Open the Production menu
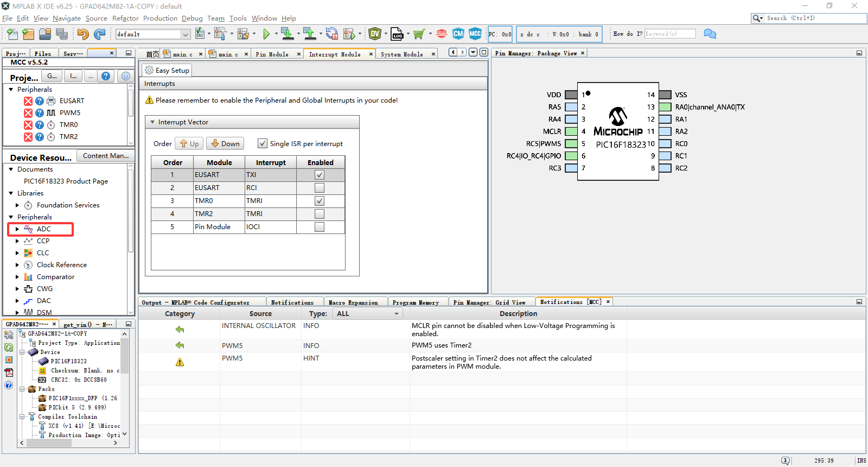Screen dimensions: 868x467 160,18
